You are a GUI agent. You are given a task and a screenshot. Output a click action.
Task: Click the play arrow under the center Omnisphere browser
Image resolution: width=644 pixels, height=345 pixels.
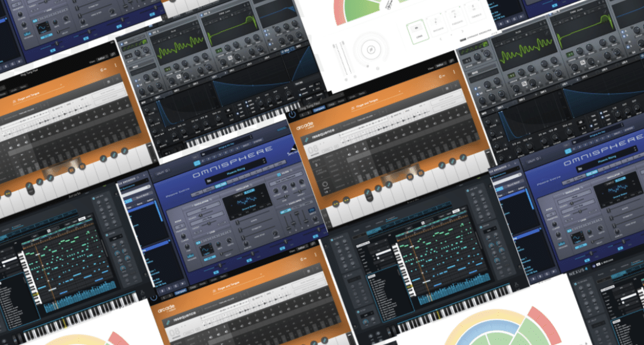182,283
